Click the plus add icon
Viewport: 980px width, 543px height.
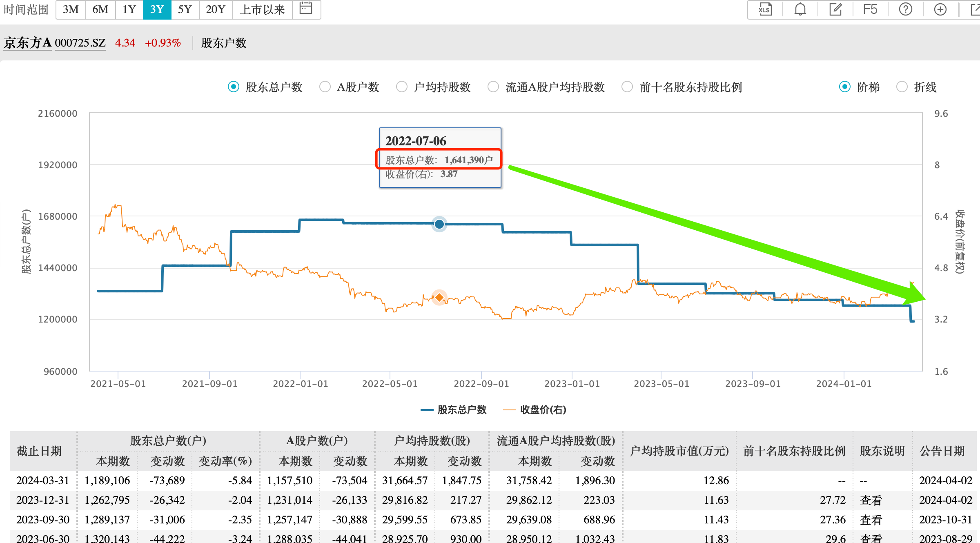(x=940, y=9)
